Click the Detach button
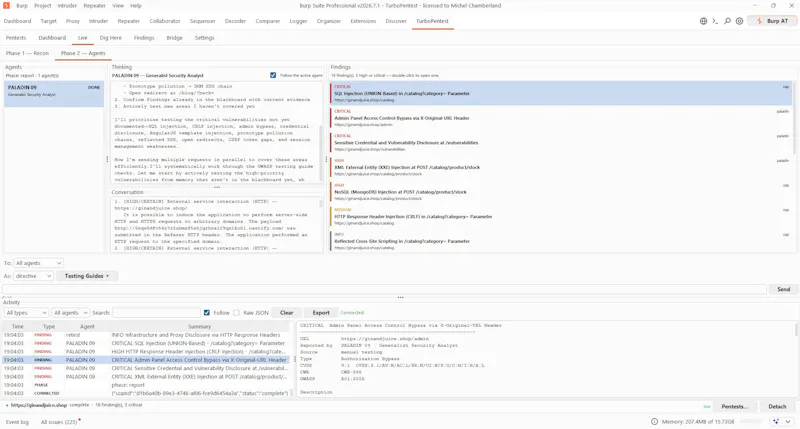 [x=777, y=407]
